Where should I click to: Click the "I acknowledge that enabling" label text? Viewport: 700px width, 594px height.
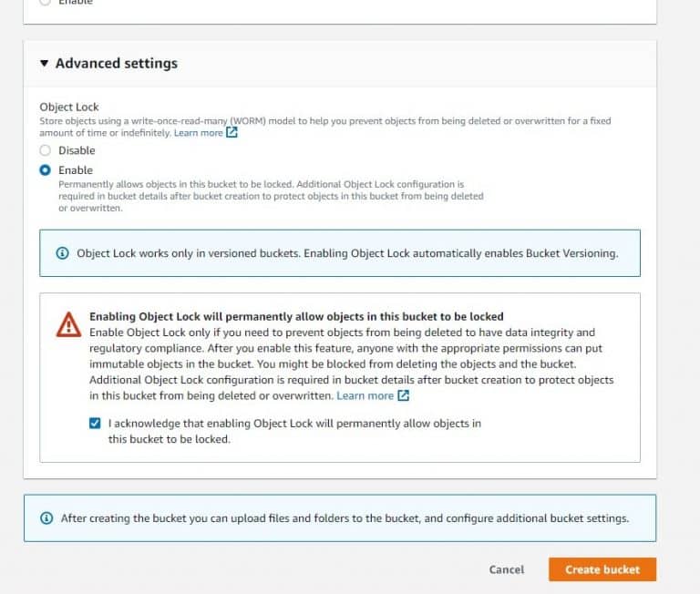293,424
